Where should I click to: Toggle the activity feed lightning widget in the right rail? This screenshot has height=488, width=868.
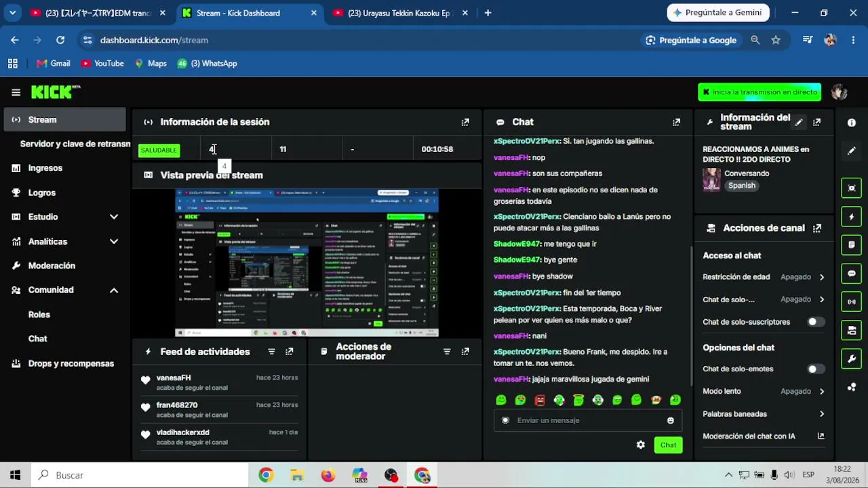tap(852, 217)
